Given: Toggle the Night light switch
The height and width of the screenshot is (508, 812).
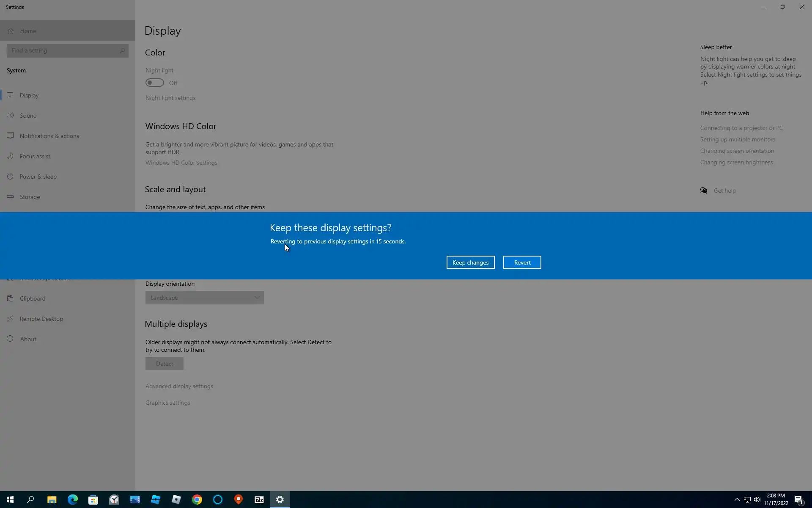Looking at the screenshot, I should 155,83.
